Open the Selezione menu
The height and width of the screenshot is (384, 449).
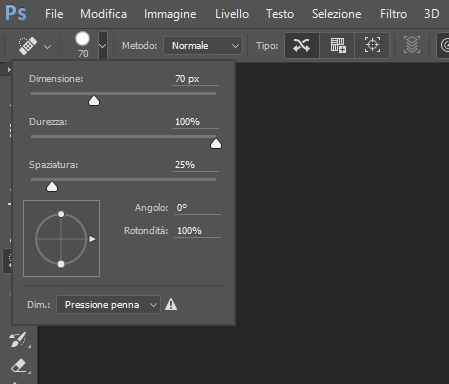[336, 14]
